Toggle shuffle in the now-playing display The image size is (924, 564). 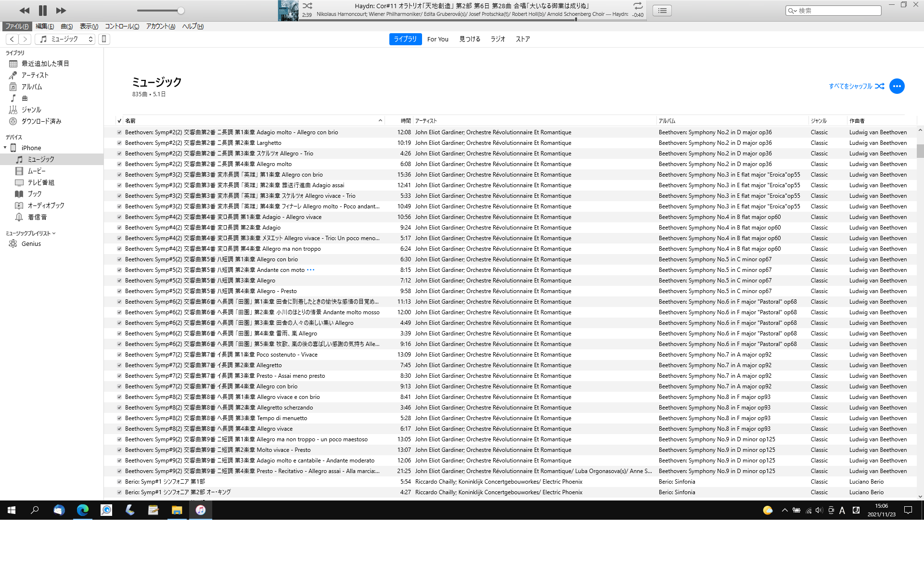[x=307, y=6]
